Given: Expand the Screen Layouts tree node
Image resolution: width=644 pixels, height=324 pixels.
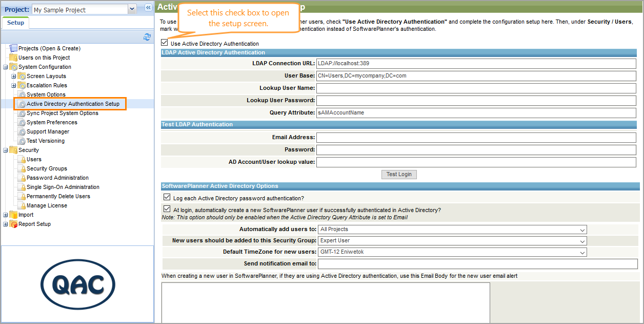Looking at the screenshot, I should [14, 76].
